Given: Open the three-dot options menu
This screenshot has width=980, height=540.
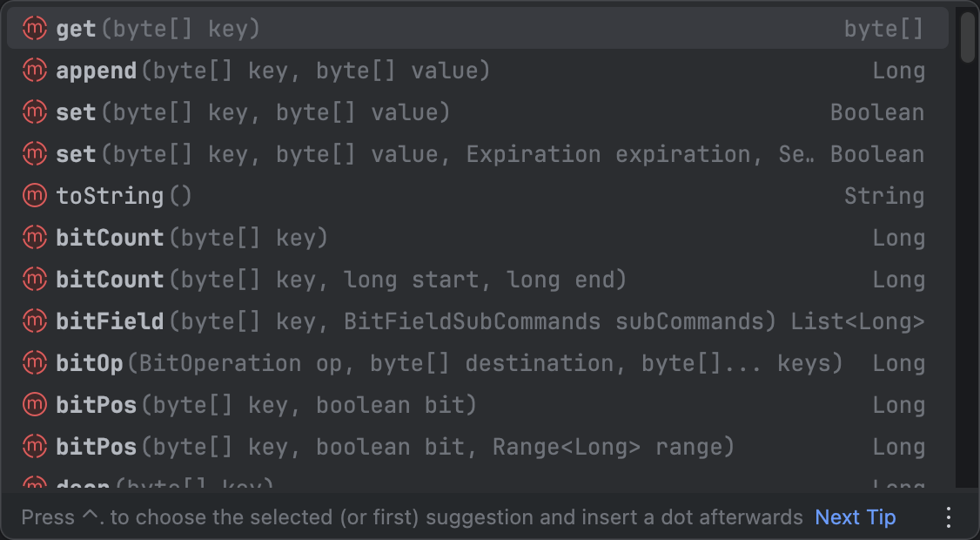Looking at the screenshot, I should click(949, 517).
